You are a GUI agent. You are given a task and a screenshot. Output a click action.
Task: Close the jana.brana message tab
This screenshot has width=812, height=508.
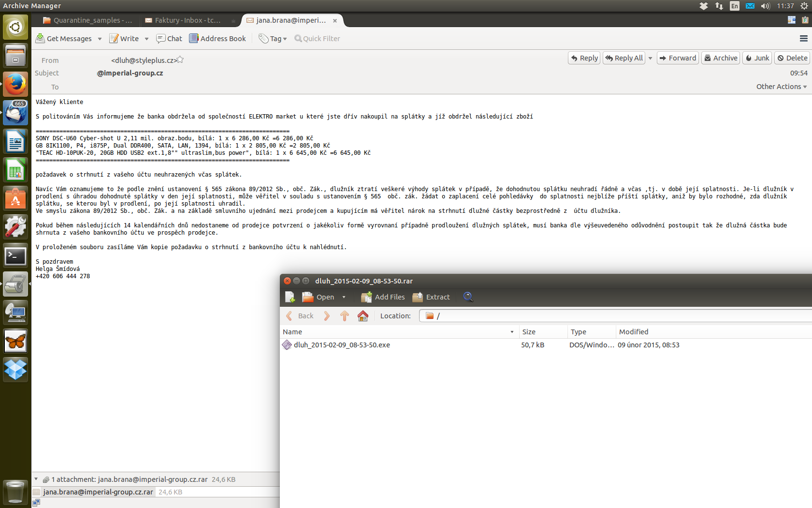pyautogui.click(x=335, y=21)
